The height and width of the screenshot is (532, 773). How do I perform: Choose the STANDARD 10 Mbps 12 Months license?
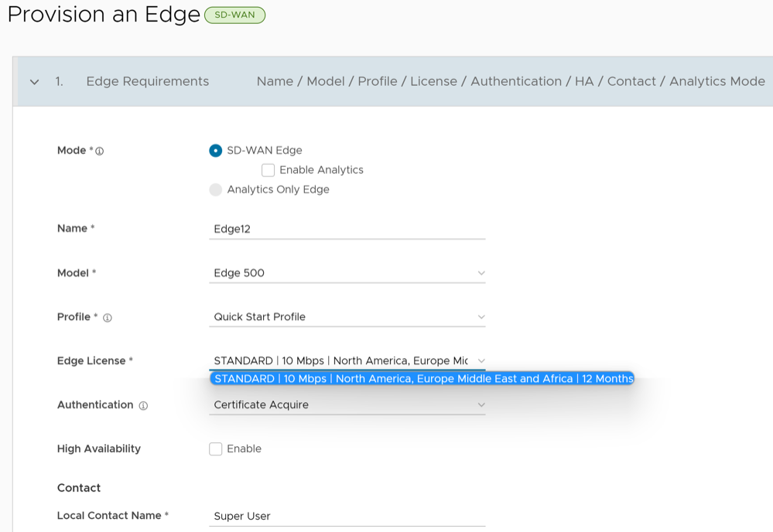tap(422, 379)
